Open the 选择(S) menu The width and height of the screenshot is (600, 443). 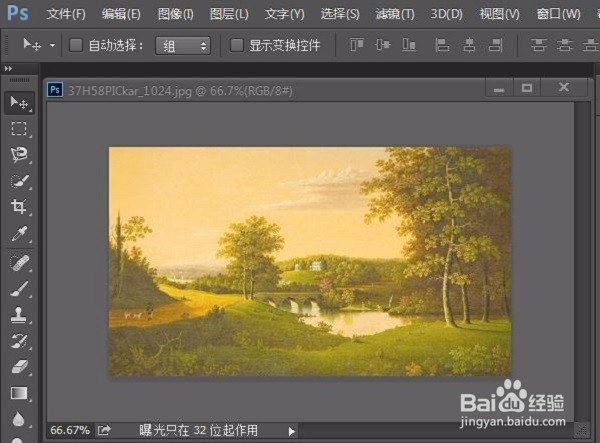(x=340, y=14)
